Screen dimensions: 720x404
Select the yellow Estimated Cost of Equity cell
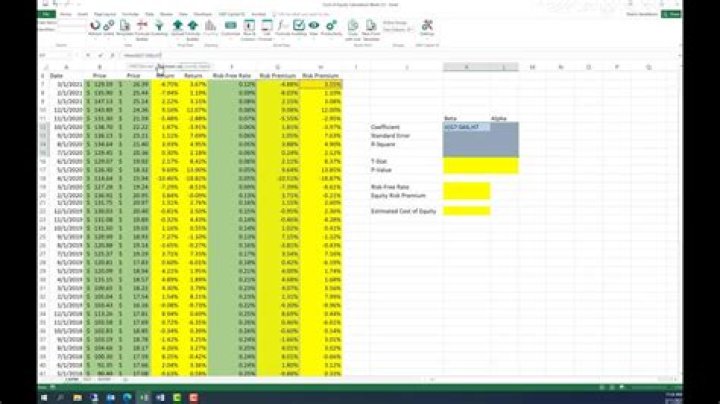pyautogui.click(x=467, y=210)
